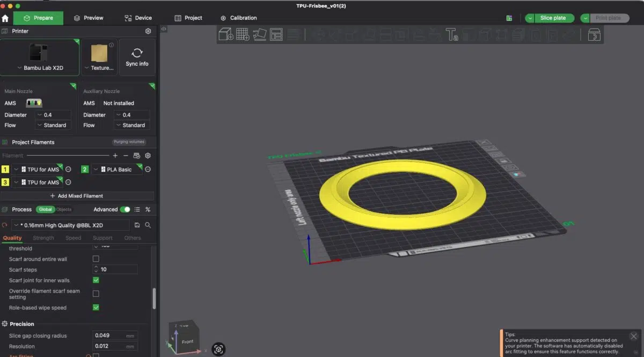Screen dimensions: 644x357
Task: Click the view cube Front face
Action: (x=187, y=341)
